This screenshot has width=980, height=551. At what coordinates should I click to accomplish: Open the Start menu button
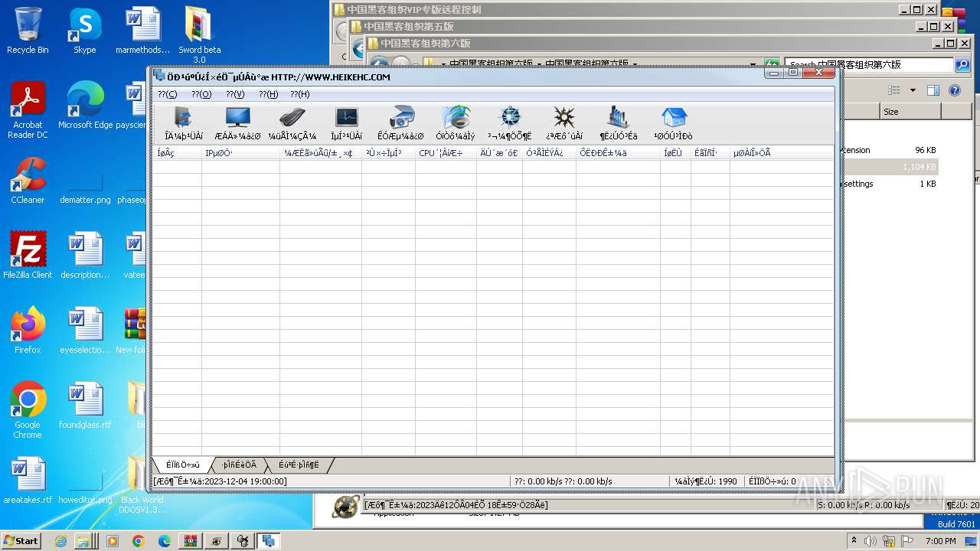pyautogui.click(x=21, y=540)
